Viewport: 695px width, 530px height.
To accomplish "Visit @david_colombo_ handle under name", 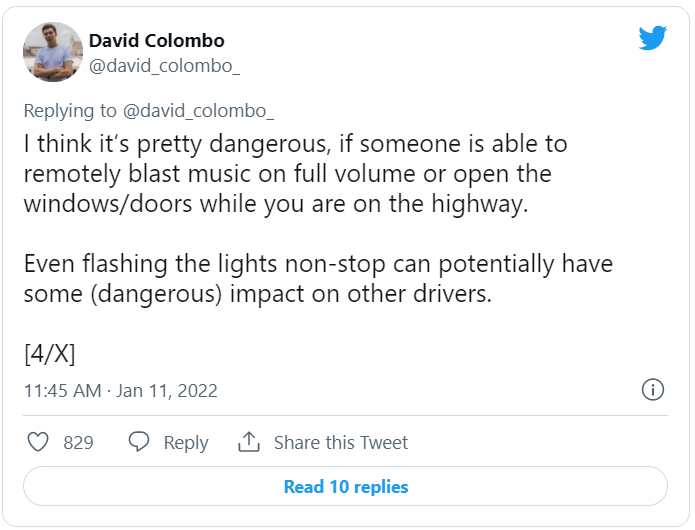I will coord(164,66).
